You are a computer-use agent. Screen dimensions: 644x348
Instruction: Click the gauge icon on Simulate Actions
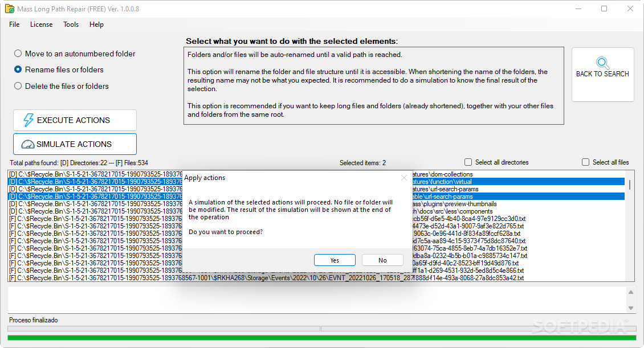(x=27, y=144)
